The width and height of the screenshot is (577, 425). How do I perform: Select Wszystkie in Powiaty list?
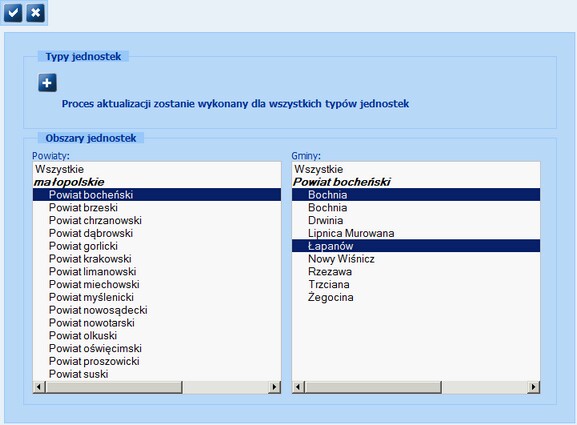point(157,169)
